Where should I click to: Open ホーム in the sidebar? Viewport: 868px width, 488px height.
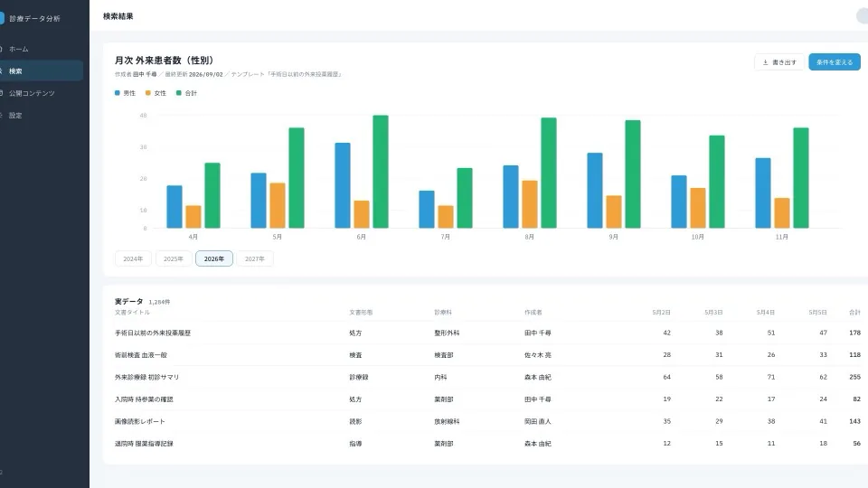pyautogui.click(x=39, y=49)
